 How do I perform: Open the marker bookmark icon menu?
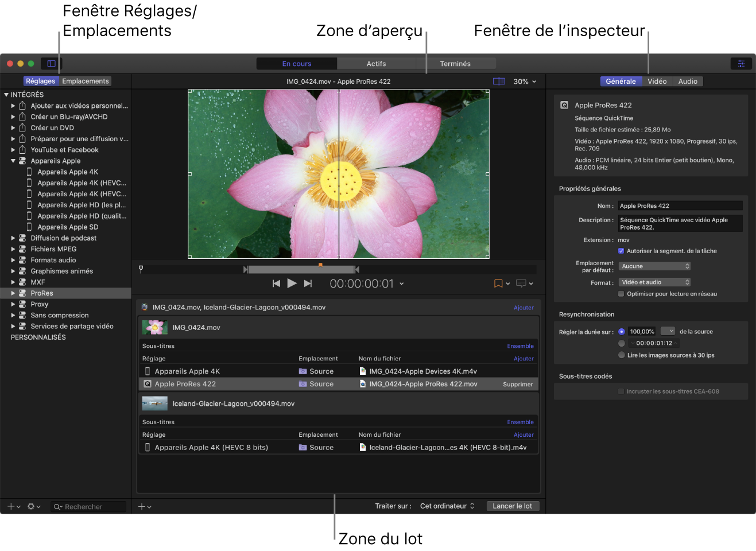click(x=502, y=284)
